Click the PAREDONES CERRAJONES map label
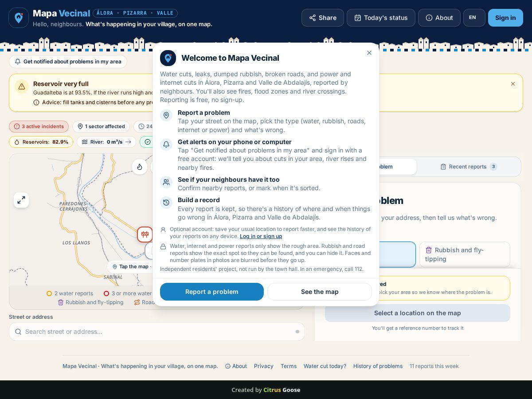Image resolution: width=532 pixels, height=399 pixels. (x=74, y=207)
